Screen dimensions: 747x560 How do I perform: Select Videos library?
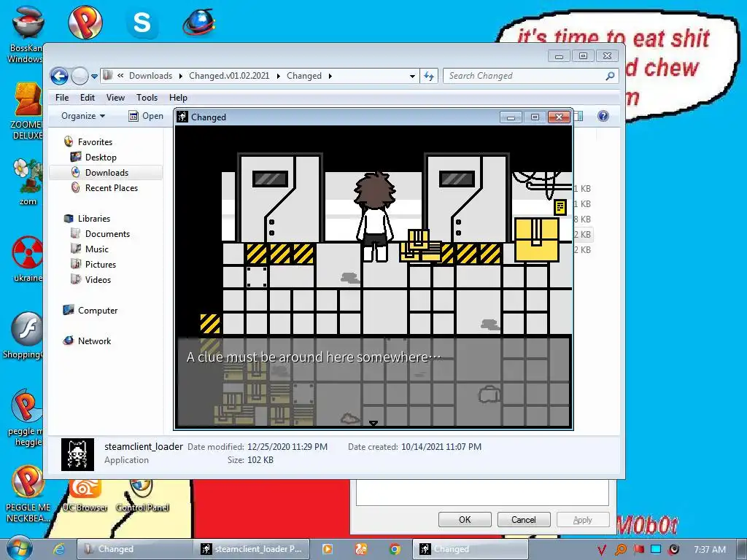[98, 279]
